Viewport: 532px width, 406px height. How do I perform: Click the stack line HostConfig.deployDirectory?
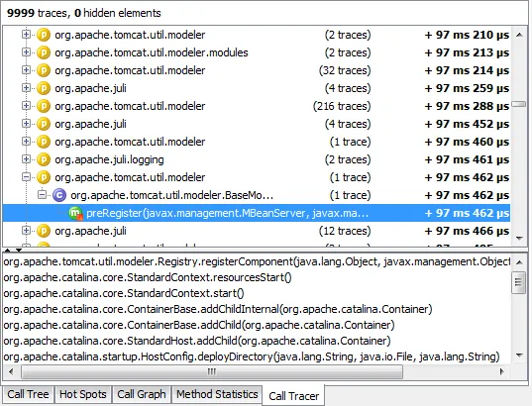[252, 356]
